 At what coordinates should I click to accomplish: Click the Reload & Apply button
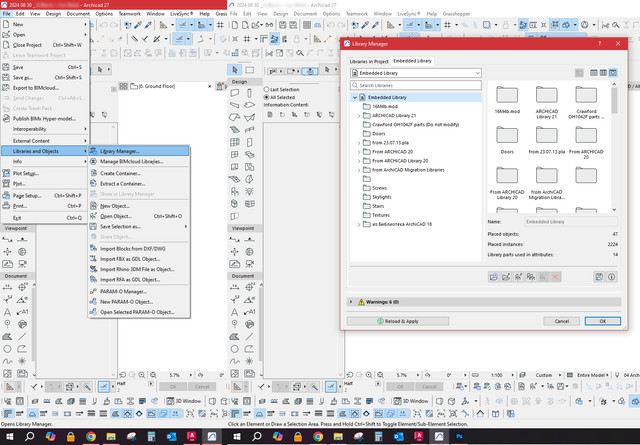398,321
